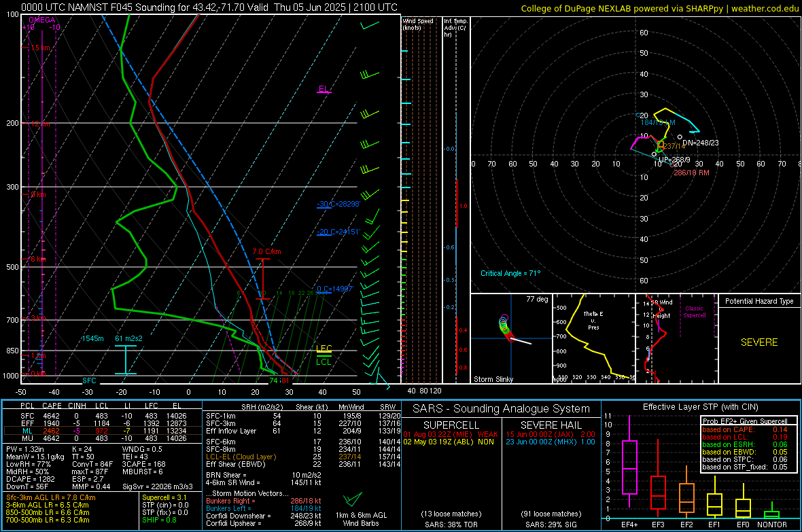Click the OMEGA label on the skew-T
The height and width of the screenshot is (532, 802).
tap(42, 20)
